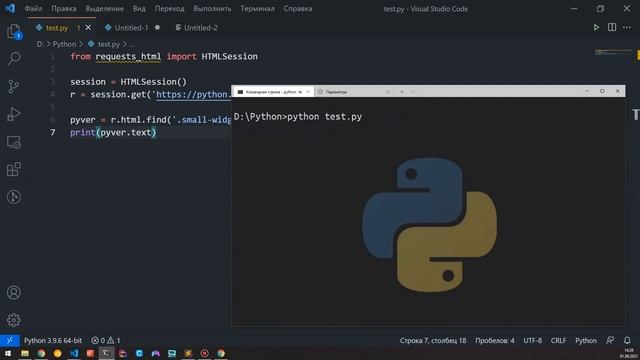Add a new tab in Windows Terminal
Screen dimensions: 640x360
pyautogui.click(x=402, y=92)
